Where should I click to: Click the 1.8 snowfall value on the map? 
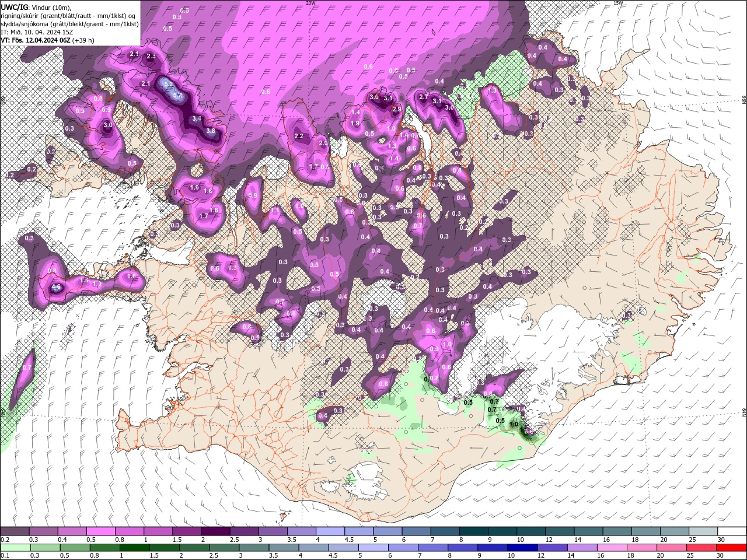214,210
